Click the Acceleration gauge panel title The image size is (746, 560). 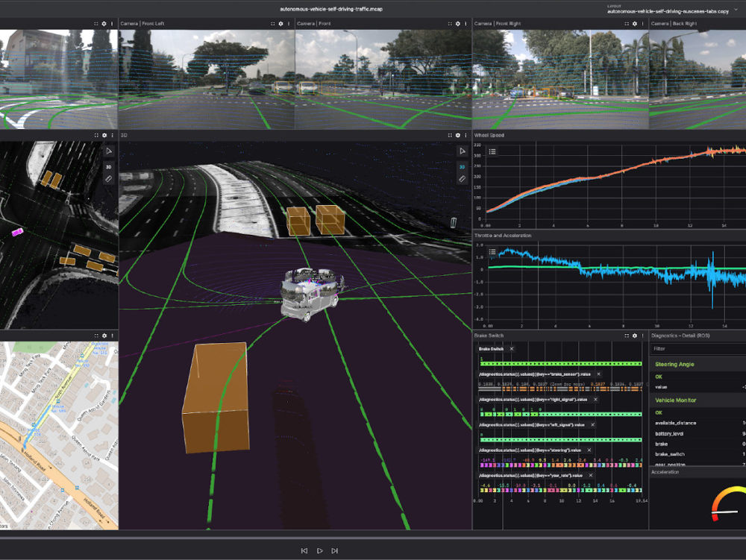click(665, 472)
